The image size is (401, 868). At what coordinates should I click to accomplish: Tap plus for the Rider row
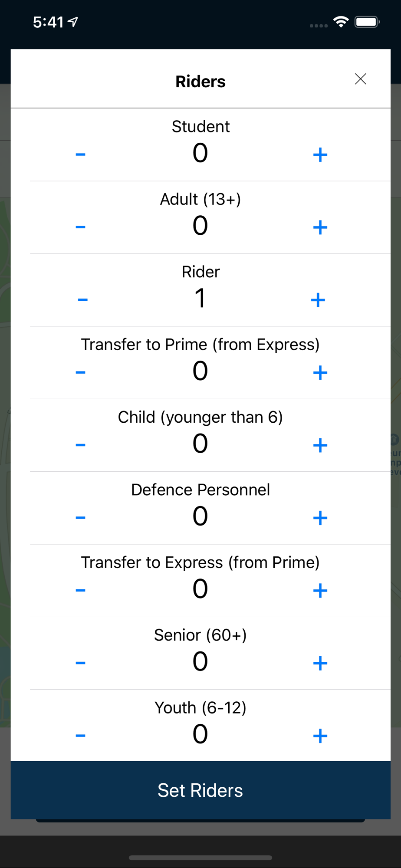[318, 300]
